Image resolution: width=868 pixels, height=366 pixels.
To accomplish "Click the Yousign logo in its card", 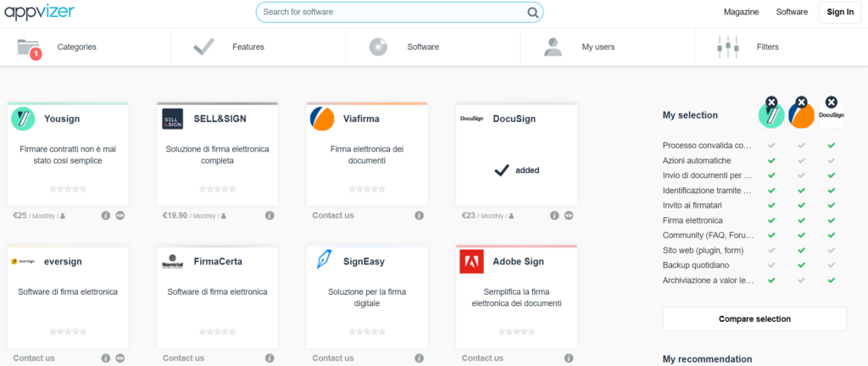I will point(23,119).
